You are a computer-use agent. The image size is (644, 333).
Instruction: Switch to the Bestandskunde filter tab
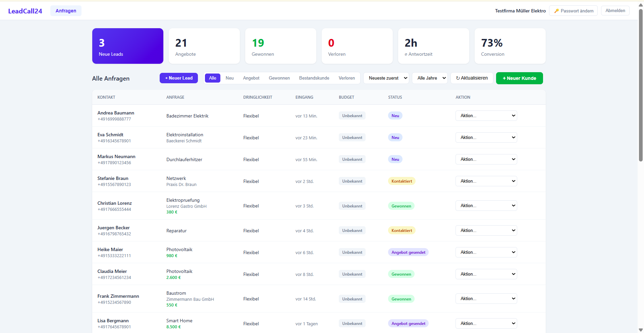[x=314, y=78]
